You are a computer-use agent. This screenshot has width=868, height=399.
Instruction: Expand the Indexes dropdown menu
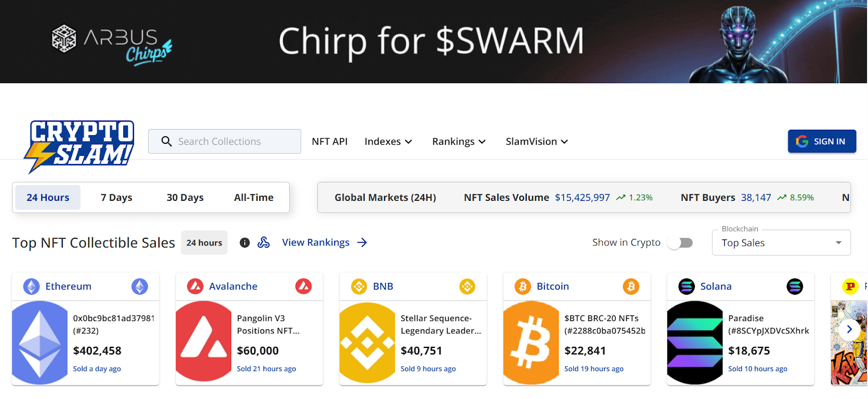click(x=388, y=142)
